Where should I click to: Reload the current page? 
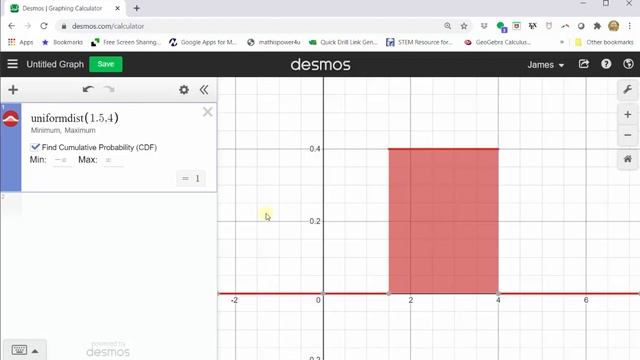point(44,26)
